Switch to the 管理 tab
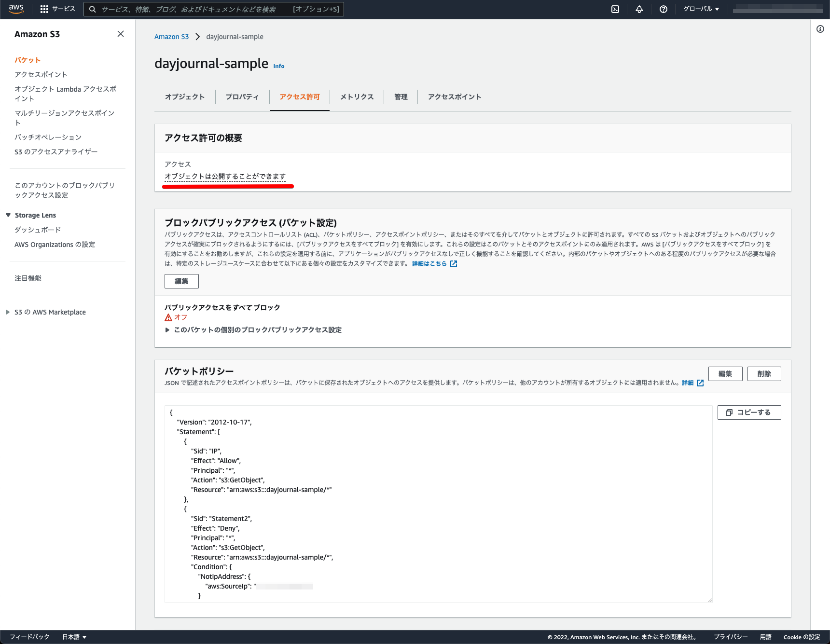This screenshot has width=830, height=644. 401,97
